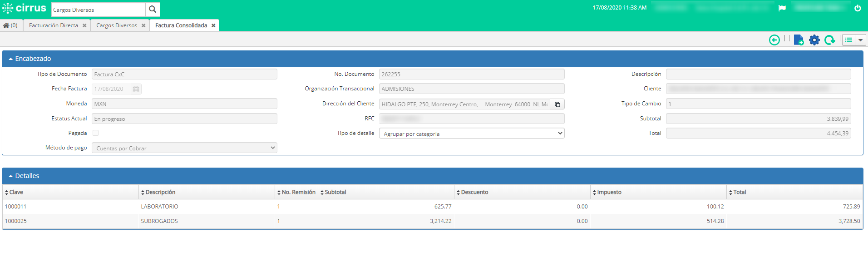This screenshot has width=868, height=253.
Task: Click the green refresh icon
Action: tap(829, 40)
